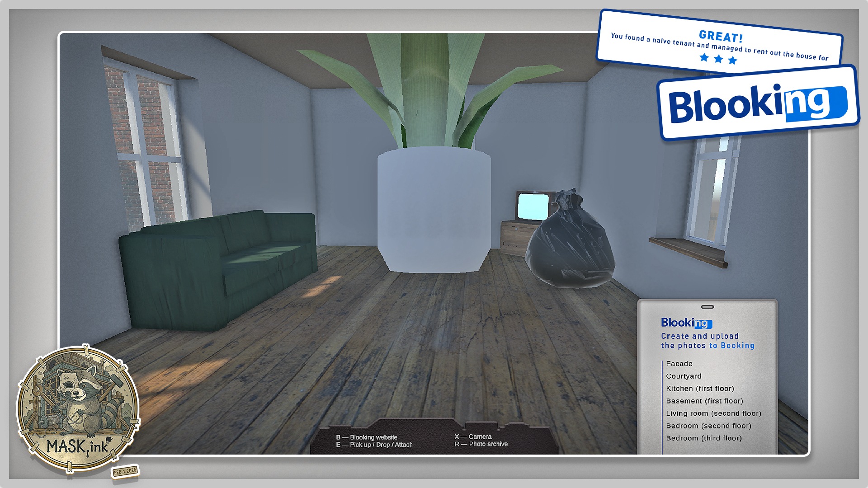Click the Blooking website hint

[367, 437]
